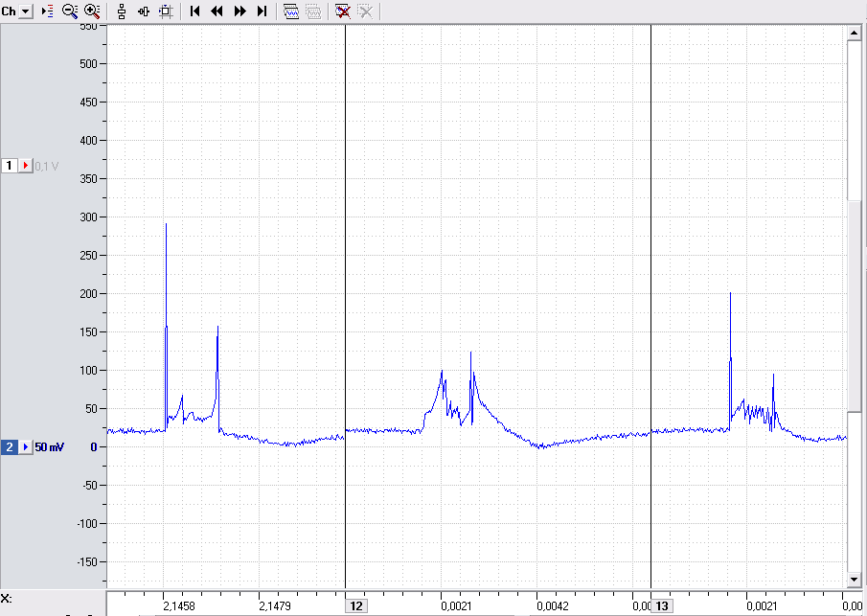Click the 300 amplitude axis label
This screenshot has height=616, width=867.
click(x=88, y=217)
